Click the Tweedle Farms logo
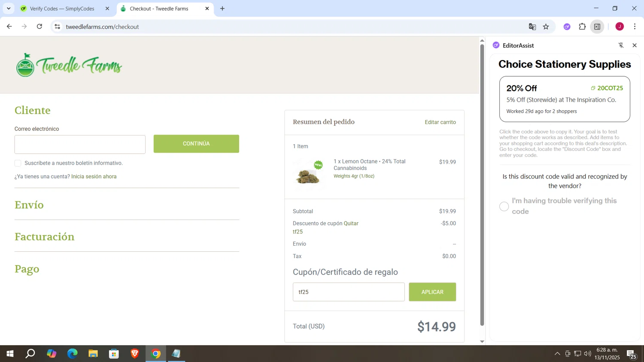644x362 pixels. point(69,65)
